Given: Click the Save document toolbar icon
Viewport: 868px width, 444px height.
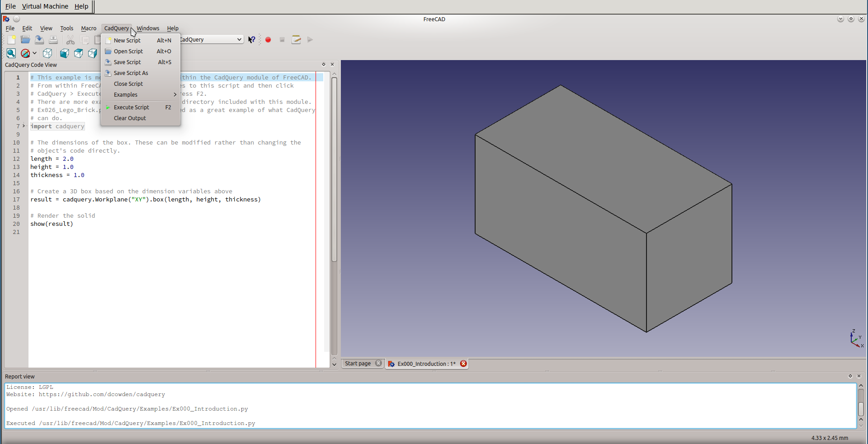Looking at the screenshot, I should (39, 40).
